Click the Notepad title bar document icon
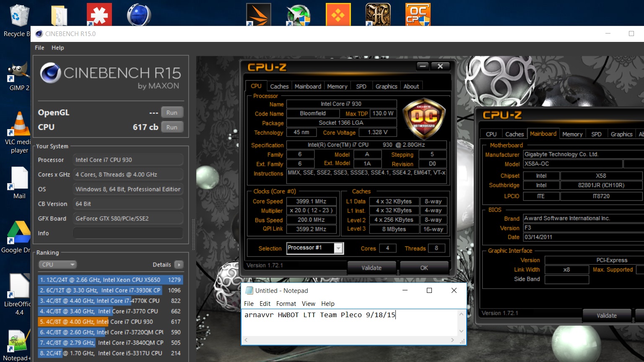 (x=249, y=290)
